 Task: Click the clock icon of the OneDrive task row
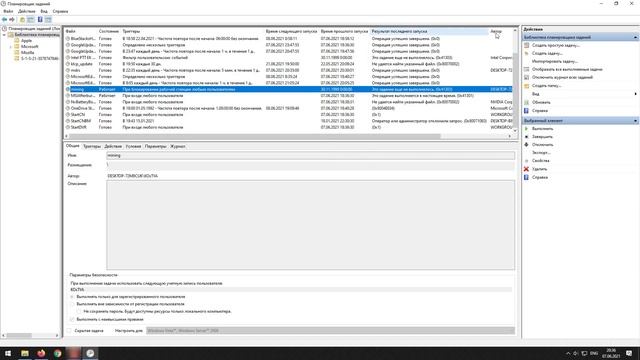pos(68,108)
